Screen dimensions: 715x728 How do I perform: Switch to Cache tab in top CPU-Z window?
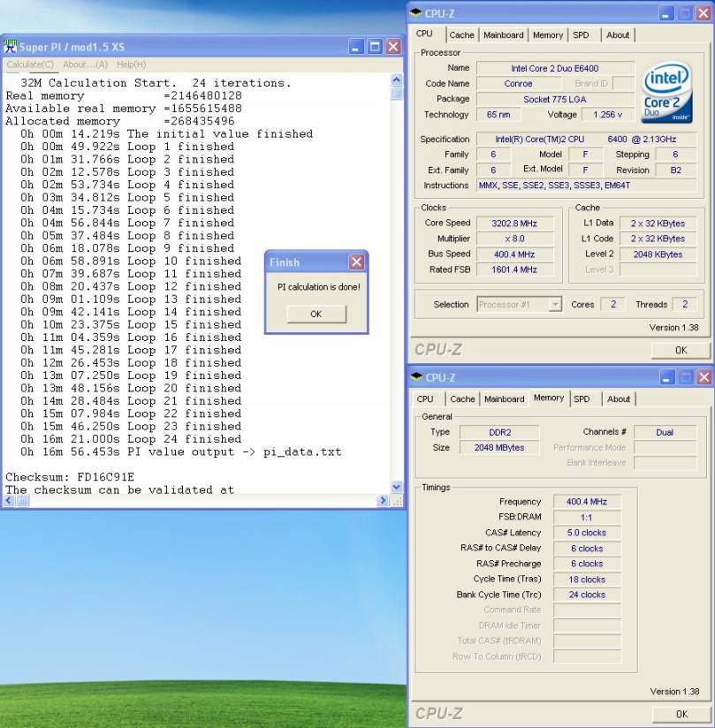point(462,35)
